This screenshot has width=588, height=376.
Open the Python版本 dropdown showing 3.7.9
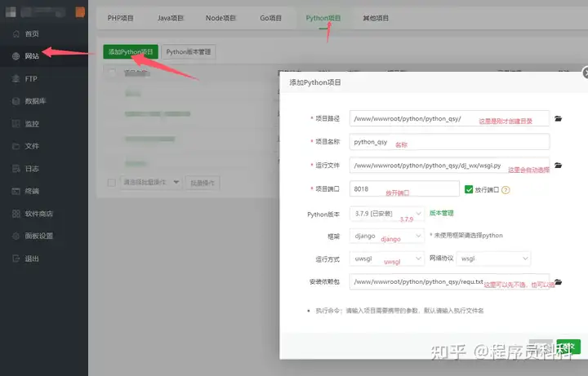pos(386,214)
